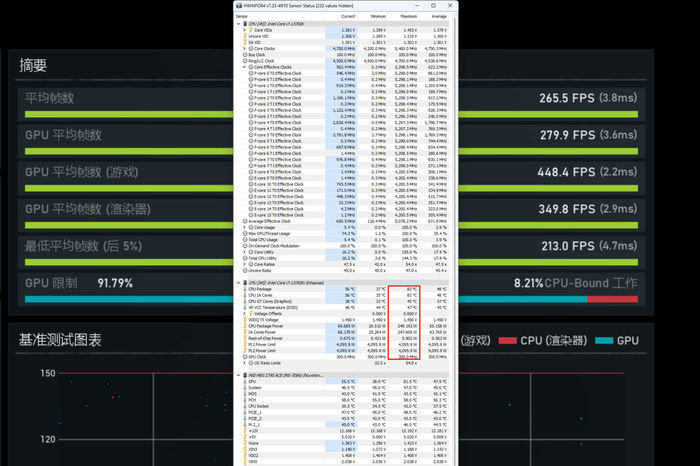Click the +12V voltage icon
Screen dimensions: 700x466
pos(245,431)
